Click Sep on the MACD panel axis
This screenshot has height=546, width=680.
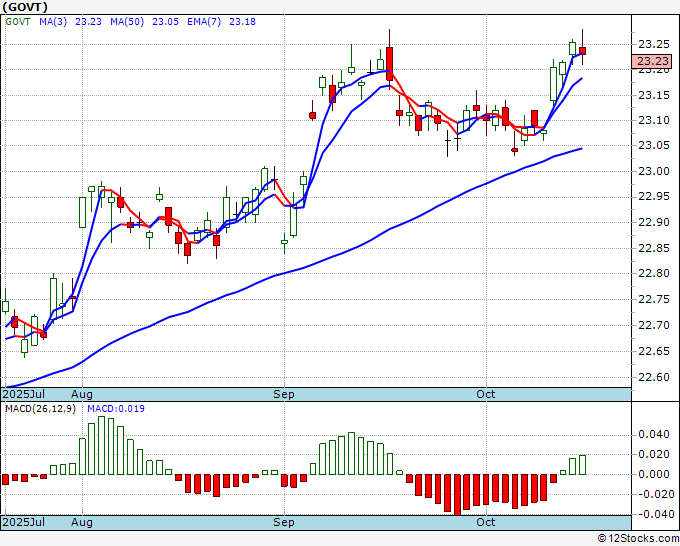(284, 522)
